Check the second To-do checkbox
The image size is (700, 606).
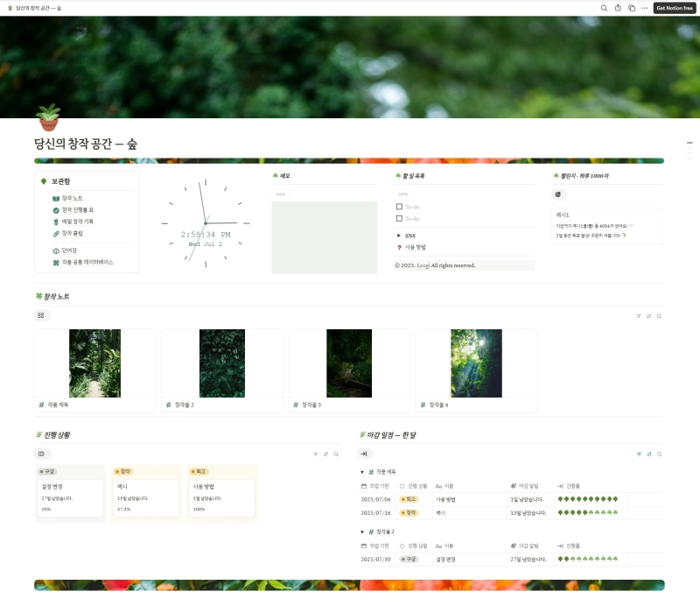point(399,218)
